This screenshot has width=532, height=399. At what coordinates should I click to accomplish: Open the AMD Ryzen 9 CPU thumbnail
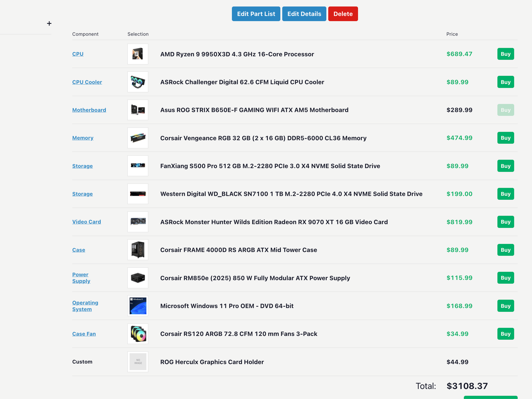coord(138,54)
